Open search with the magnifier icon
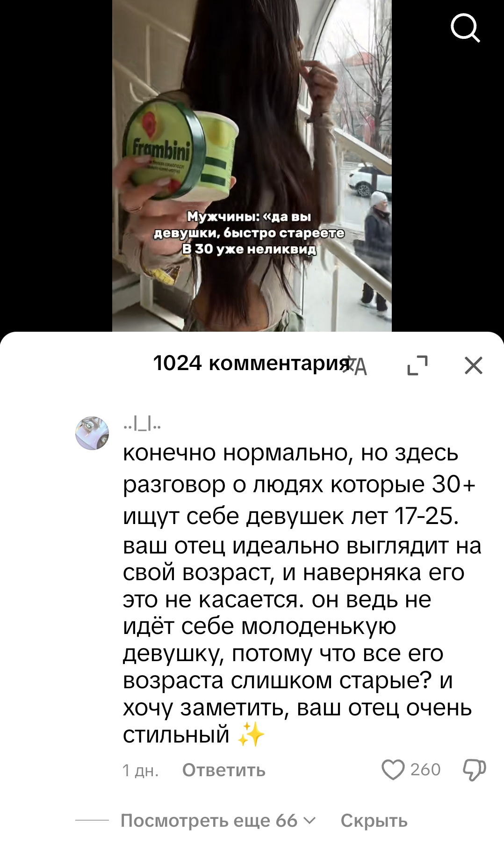 tap(465, 28)
